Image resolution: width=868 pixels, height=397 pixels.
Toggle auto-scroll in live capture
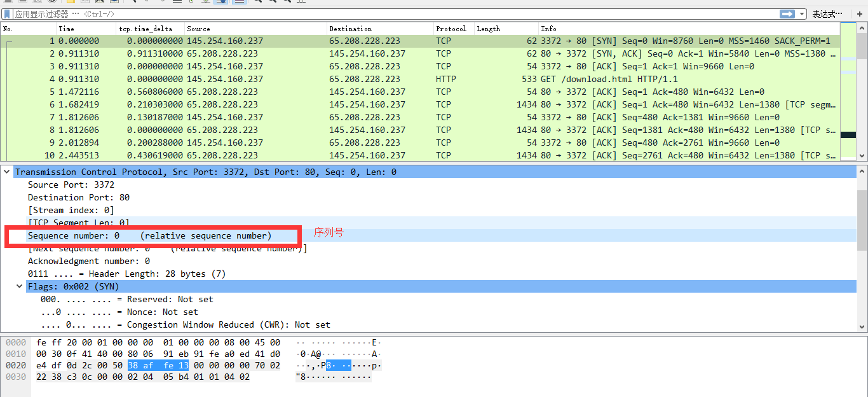coord(219,2)
